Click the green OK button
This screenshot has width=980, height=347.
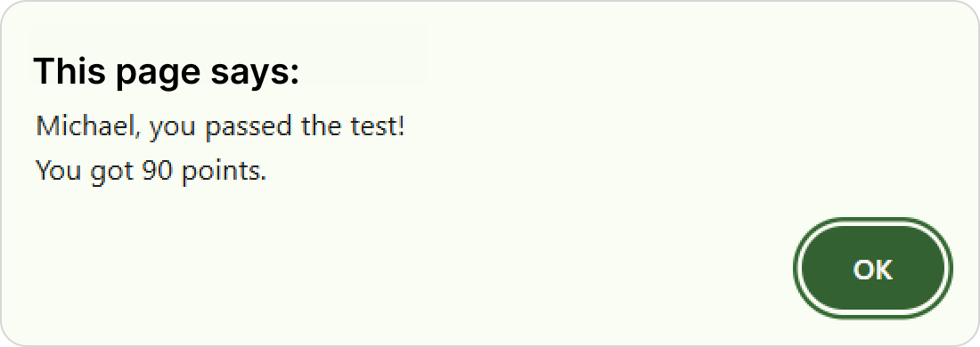pos(873,269)
